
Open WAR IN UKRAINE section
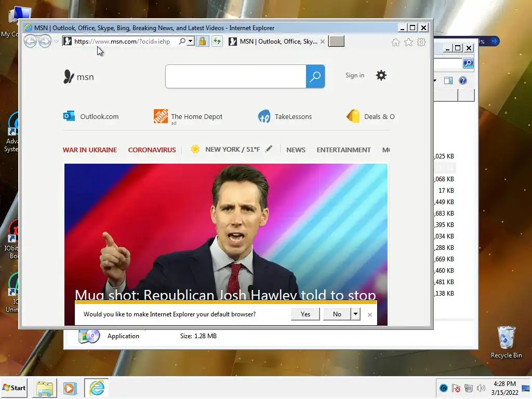pyautogui.click(x=90, y=150)
